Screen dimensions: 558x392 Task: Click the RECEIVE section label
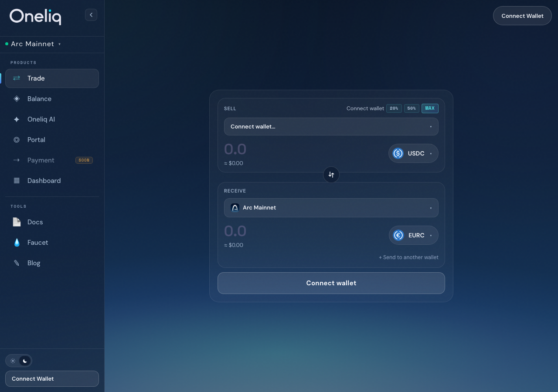(x=235, y=191)
